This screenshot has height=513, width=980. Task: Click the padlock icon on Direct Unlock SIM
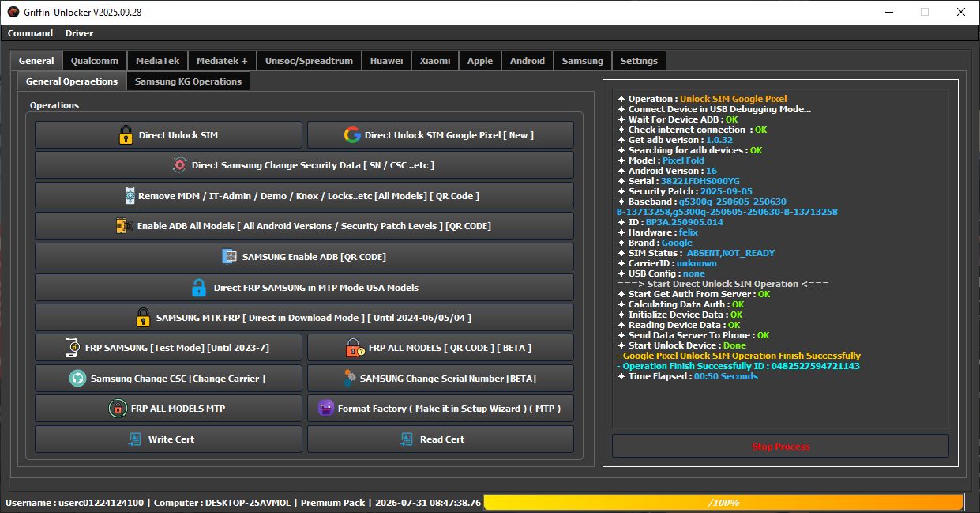pos(126,135)
